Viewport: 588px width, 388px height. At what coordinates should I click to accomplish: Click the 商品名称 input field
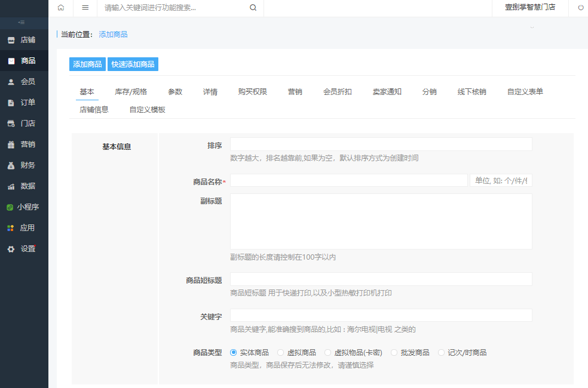pos(349,180)
